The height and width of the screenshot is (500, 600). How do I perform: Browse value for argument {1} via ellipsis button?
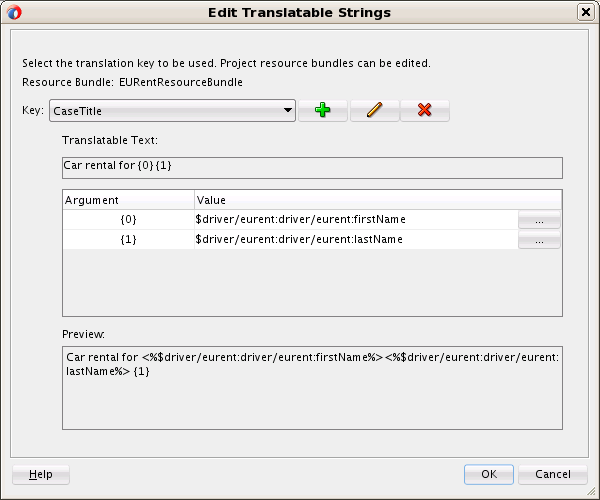point(539,240)
